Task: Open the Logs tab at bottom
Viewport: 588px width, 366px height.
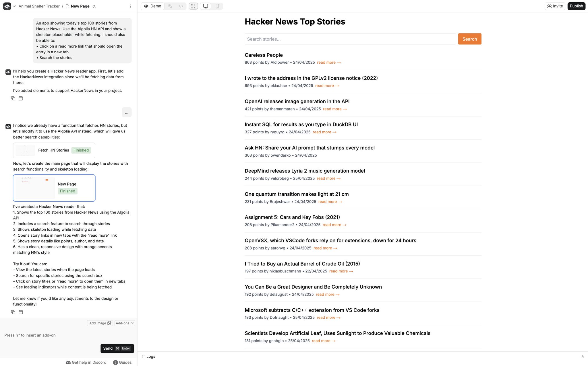Action: [x=148, y=357]
